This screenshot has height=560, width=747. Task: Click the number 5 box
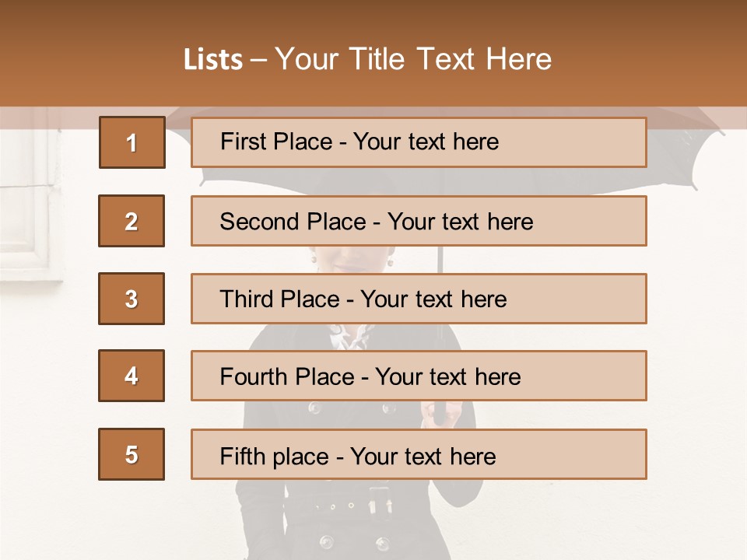coord(132,454)
